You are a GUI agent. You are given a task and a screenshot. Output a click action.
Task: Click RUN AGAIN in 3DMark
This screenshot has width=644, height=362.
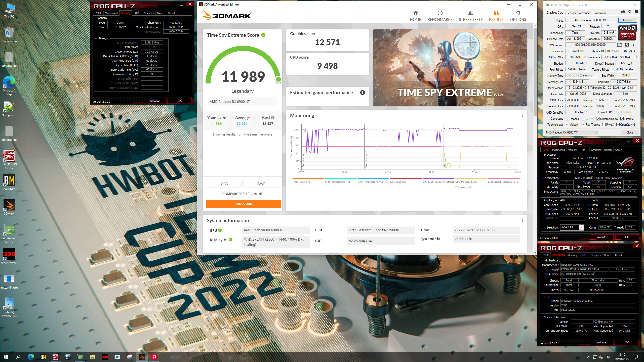[243, 204]
